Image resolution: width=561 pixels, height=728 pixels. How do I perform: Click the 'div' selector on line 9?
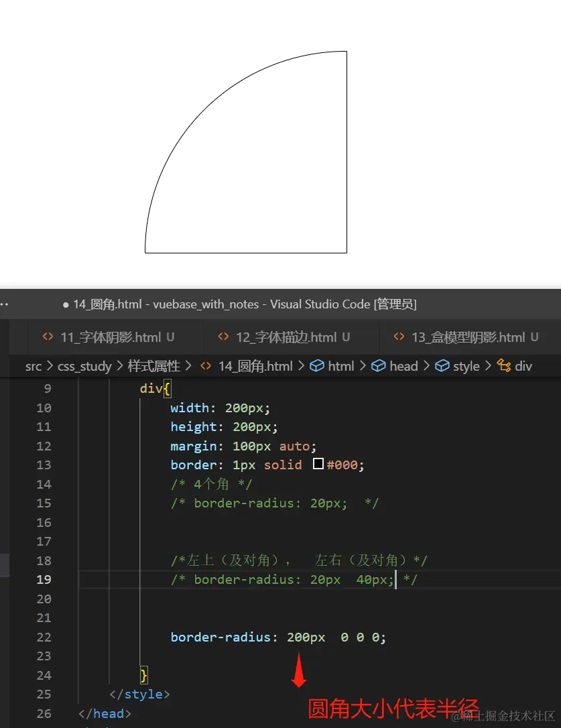[151, 388]
